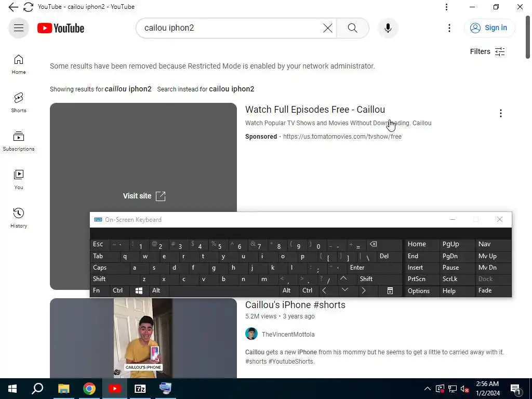
Task: Click the spacebar on On-Screen Keyboard
Action: (224, 291)
